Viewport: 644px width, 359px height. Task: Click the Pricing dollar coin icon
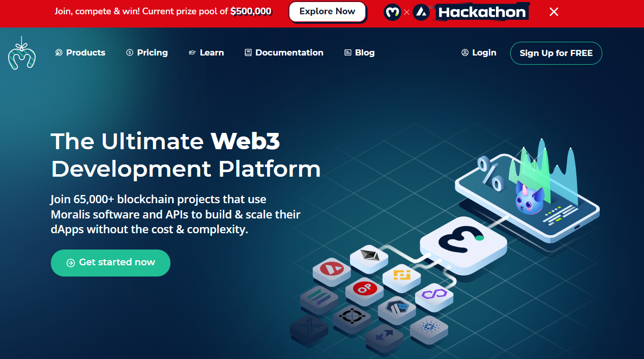click(x=130, y=52)
